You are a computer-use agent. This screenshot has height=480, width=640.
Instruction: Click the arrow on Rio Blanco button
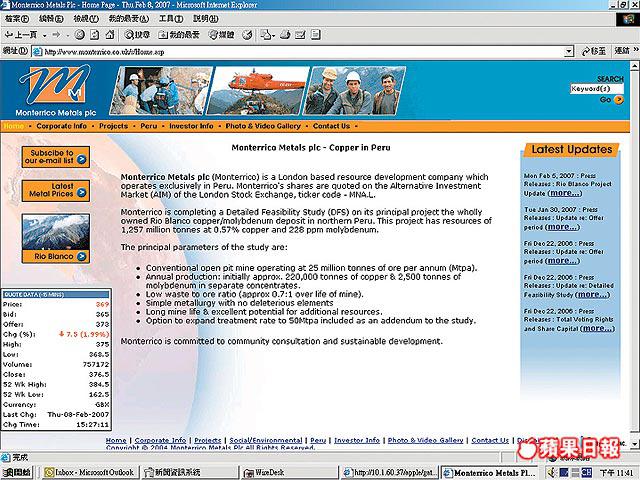pos(82,256)
